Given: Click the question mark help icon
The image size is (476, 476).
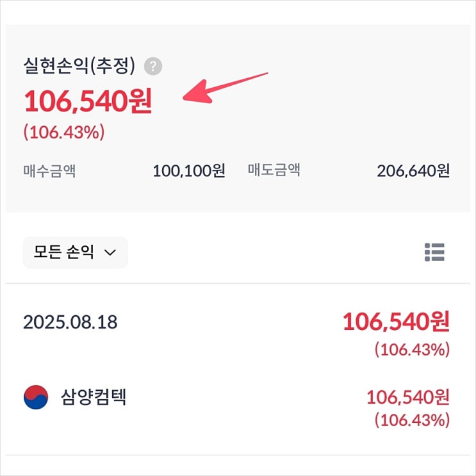Looking at the screenshot, I should point(153,66).
